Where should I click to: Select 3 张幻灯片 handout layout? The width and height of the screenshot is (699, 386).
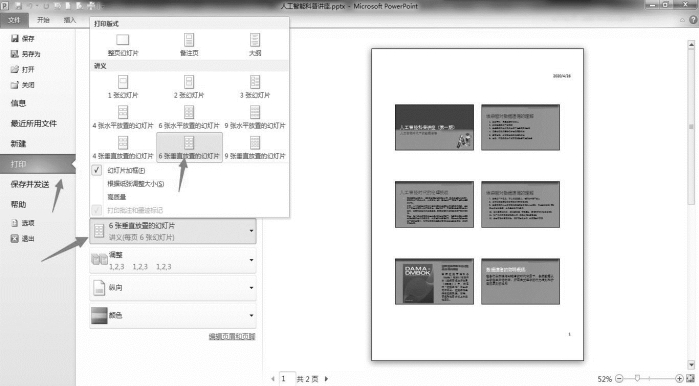click(255, 87)
